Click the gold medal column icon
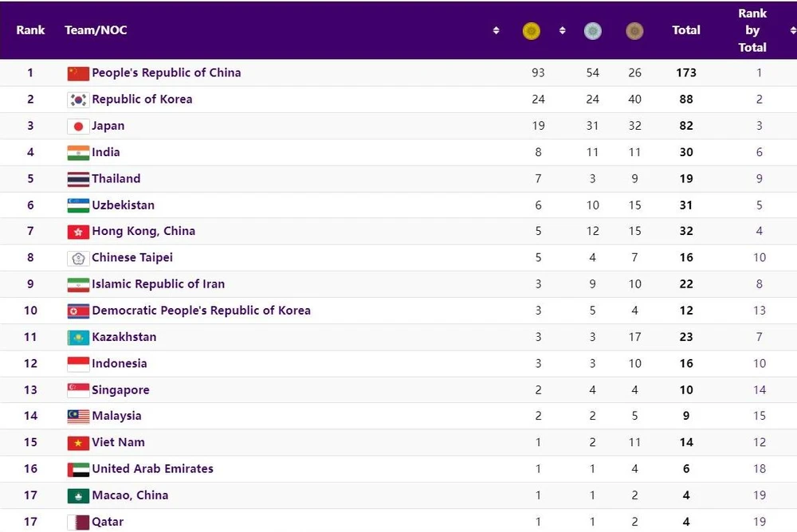 [x=531, y=31]
